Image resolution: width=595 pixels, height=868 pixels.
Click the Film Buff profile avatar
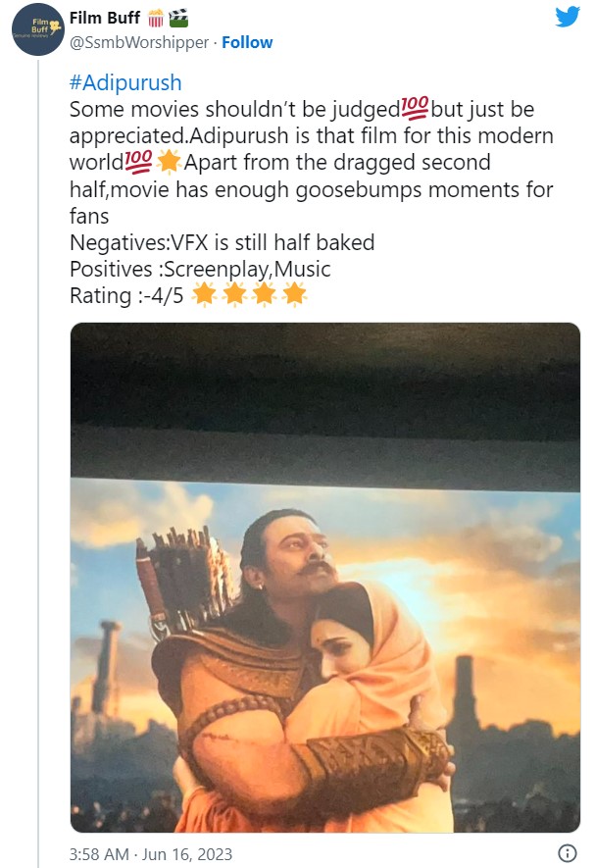click(36, 29)
